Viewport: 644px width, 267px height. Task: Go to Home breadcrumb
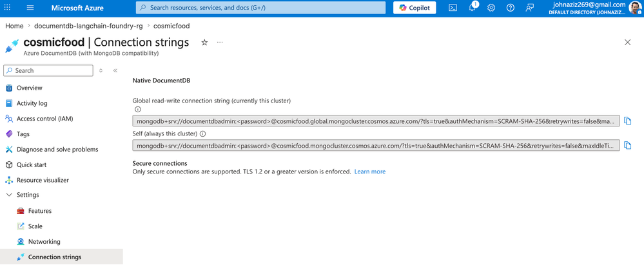[x=14, y=26]
